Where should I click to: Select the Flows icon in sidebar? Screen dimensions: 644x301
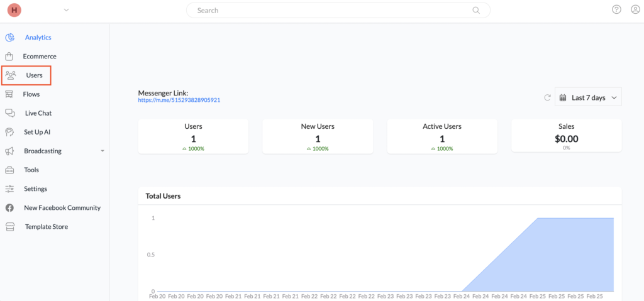9,94
